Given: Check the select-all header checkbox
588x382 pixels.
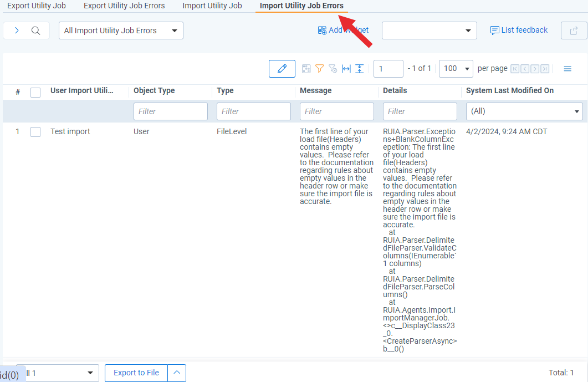Looking at the screenshot, I should (x=35, y=92).
